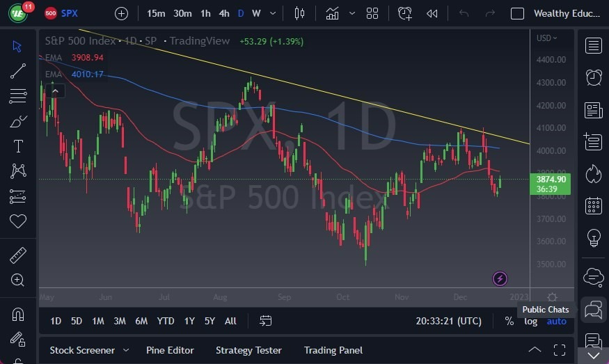The width and height of the screenshot is (609, 364).
Task: Select the brush drawing tool
Action: click(x=18, y=121)
